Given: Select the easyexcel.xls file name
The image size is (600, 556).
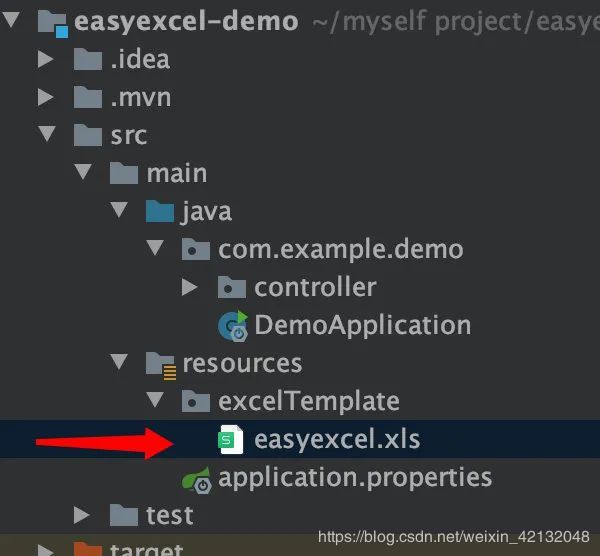Looking at the screenshot, I should click(337, 439).
